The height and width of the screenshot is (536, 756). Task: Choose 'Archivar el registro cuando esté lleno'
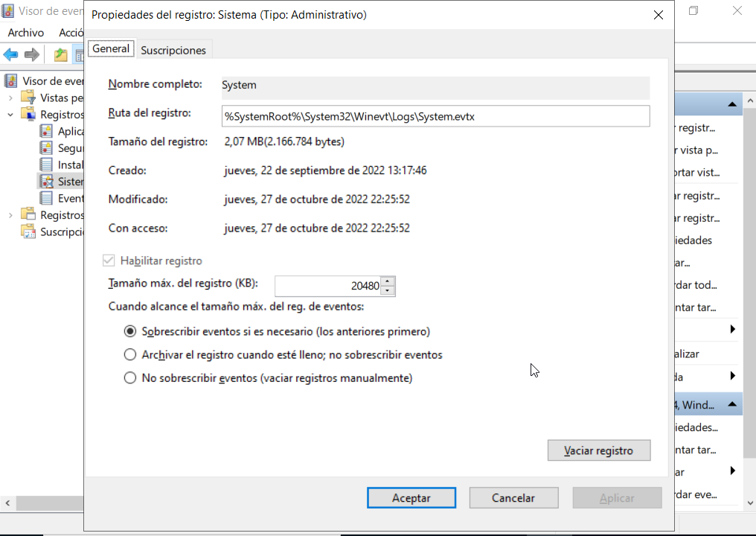click(x=130, y=355)
